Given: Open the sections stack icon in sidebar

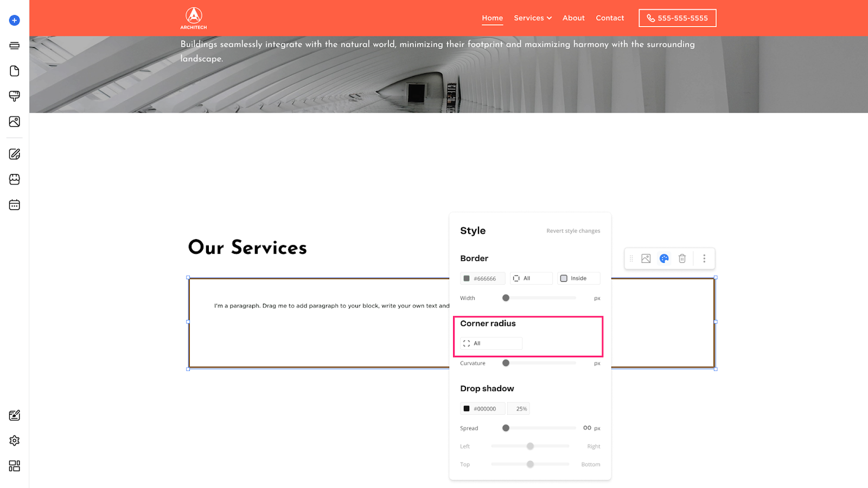Looking at the screenshot, I should point(15,46).
